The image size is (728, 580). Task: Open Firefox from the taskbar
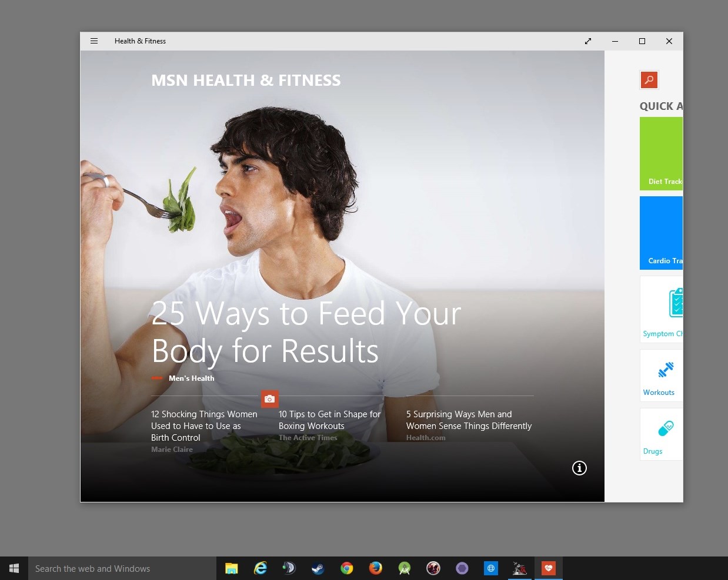click(x=375, y=568)
